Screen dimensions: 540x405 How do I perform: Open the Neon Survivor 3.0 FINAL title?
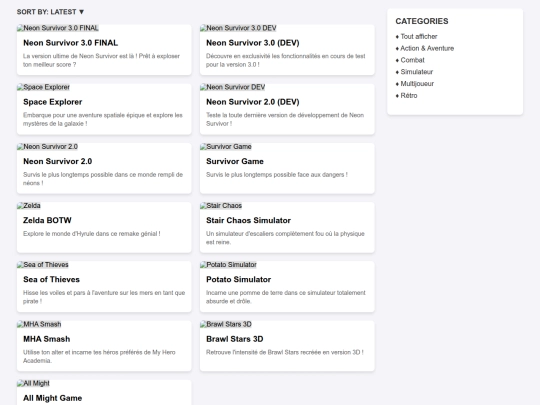[71, 43]
